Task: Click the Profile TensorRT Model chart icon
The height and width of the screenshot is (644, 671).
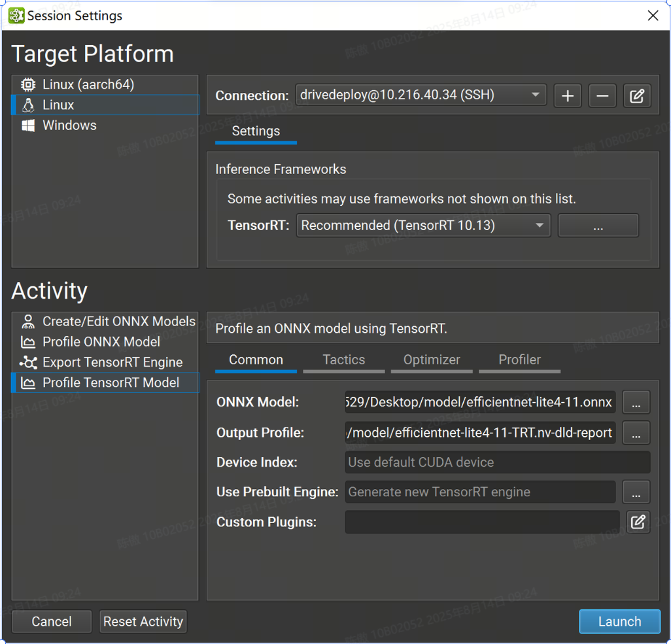Action: pyautogui.click(x=28, y=383)
